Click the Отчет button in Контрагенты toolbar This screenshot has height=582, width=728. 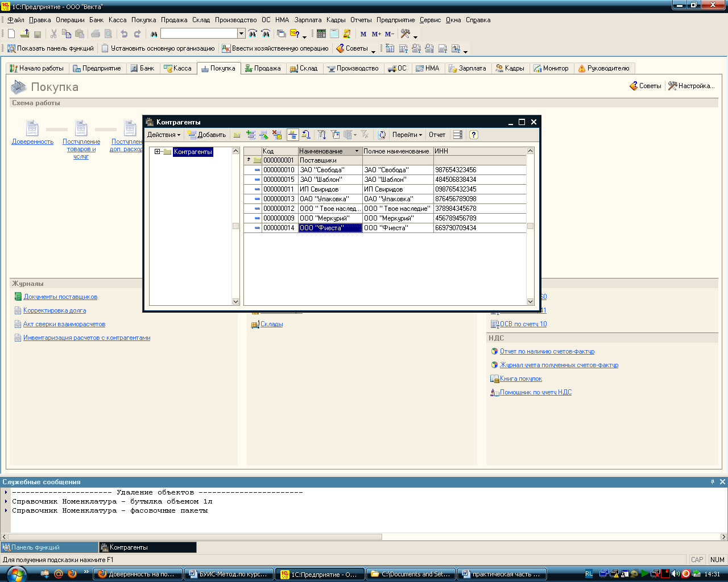coord(437,135)
